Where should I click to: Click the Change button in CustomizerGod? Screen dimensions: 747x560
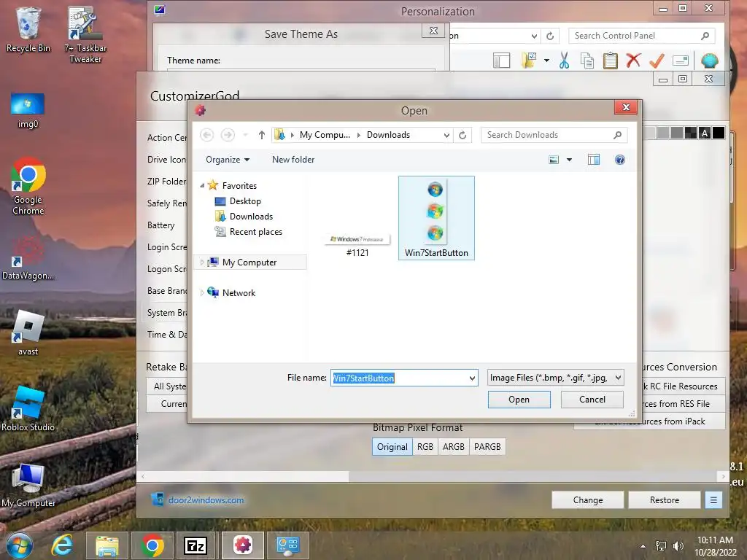tap(588, 500)
